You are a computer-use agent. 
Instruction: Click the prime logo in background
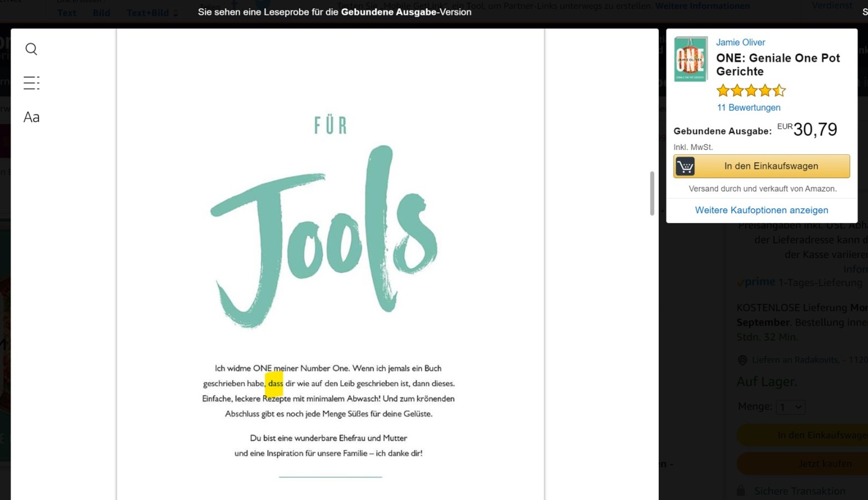[759, 282]
